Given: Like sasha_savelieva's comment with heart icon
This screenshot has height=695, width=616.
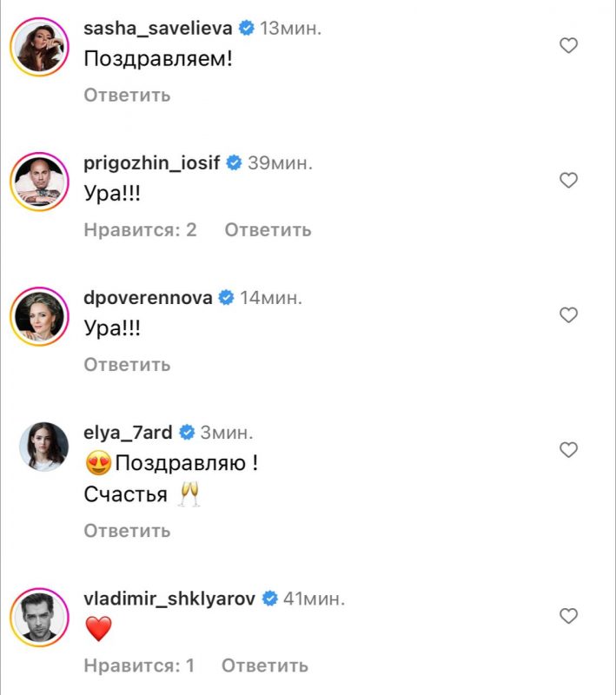Looking at the screenshot, I should [x=568, y=45].
